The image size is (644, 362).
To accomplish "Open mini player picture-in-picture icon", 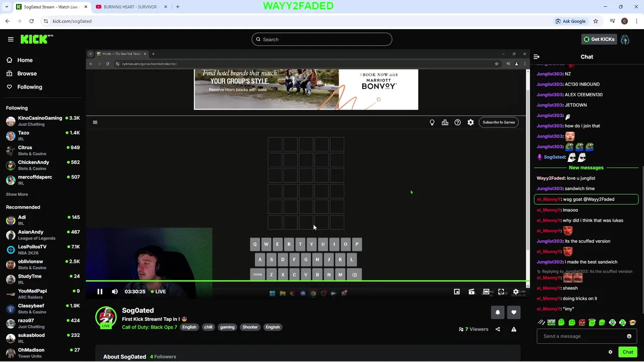I will pos(457,292).
